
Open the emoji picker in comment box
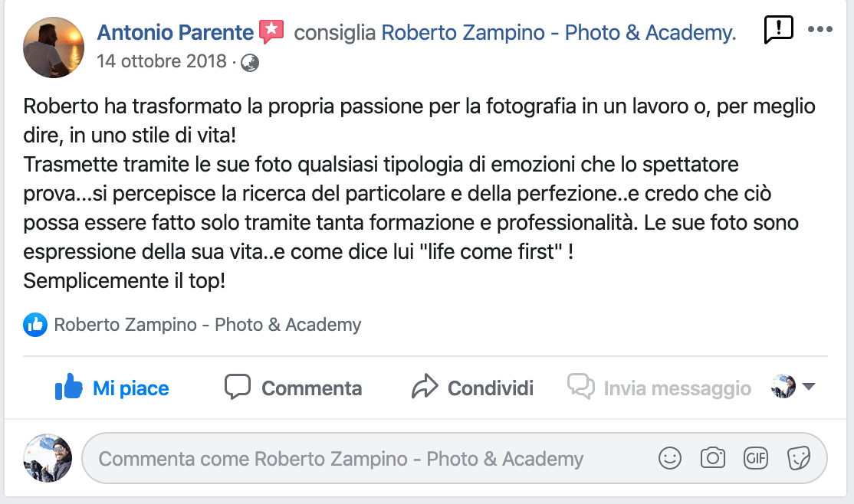669,459
